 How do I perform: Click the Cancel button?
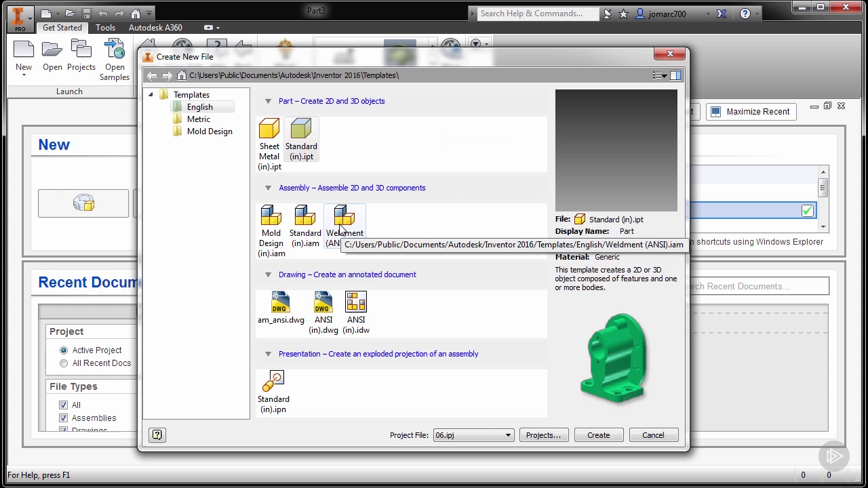pos(654,435)
